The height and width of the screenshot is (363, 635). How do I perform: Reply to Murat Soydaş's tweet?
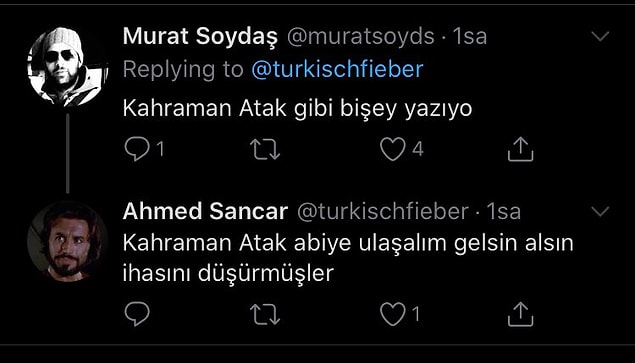(137, 149)
